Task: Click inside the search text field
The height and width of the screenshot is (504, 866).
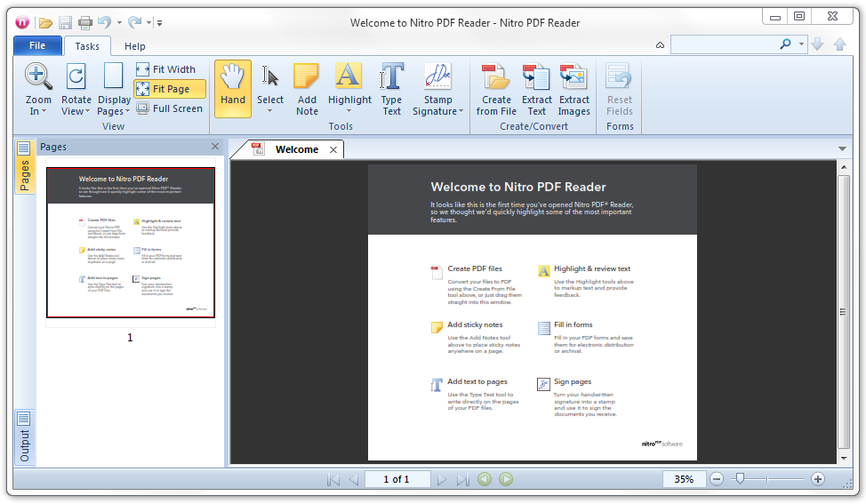Action: point(723,44)
